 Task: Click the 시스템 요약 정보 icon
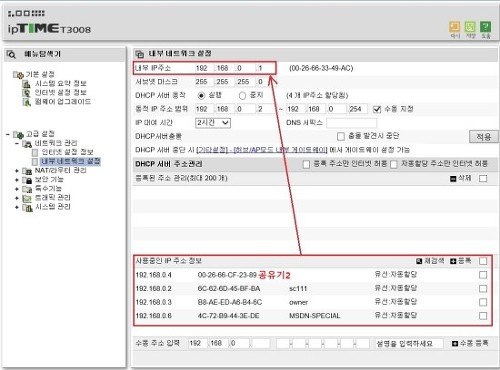click(x=27, y=84)
